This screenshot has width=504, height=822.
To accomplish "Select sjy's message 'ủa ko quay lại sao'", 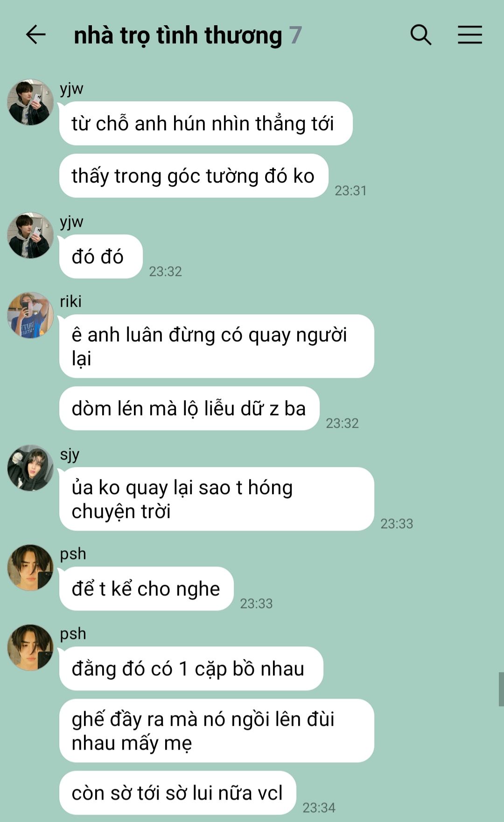I will 217,499.
